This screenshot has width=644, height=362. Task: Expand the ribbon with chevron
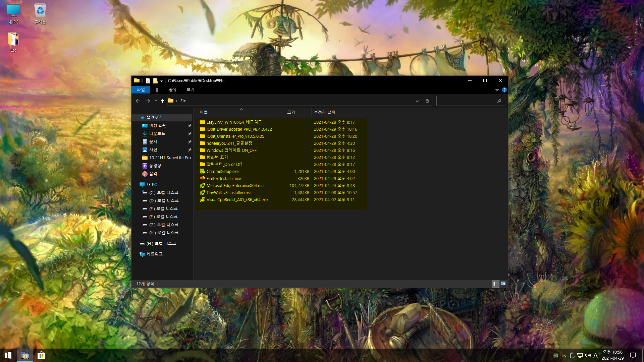(x=497, y=90)
